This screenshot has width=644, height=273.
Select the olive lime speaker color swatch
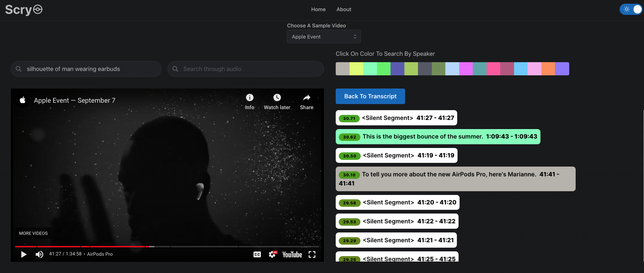(411, 69)
